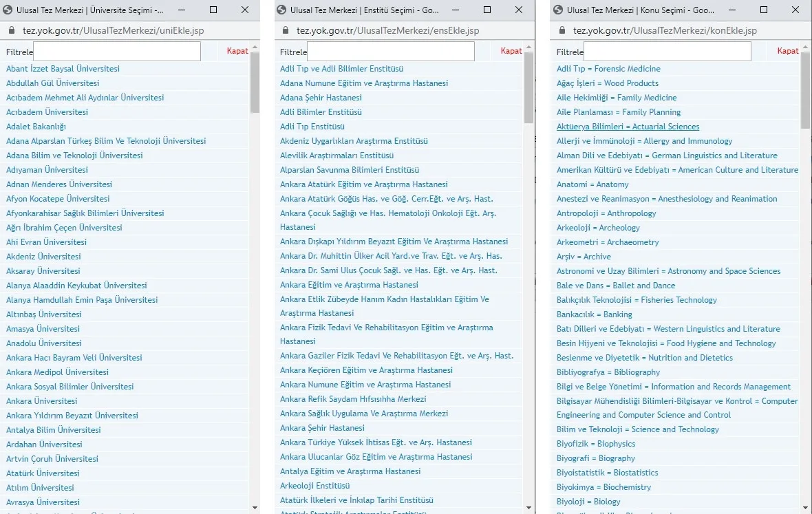Image resolution: width=812 pixels, height=514 pixels.
Task: Choose Biyokimya = Biochemistry subject
Action: 603,487
